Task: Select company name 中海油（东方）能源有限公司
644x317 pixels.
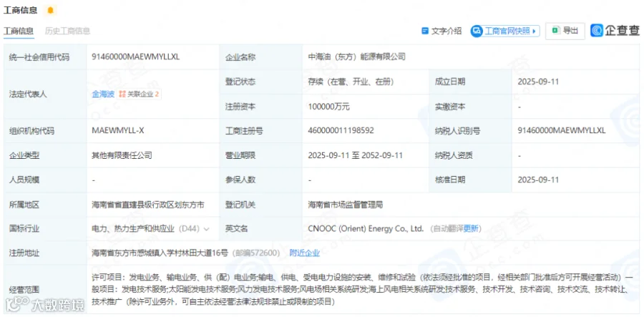Action: (356, 57)
